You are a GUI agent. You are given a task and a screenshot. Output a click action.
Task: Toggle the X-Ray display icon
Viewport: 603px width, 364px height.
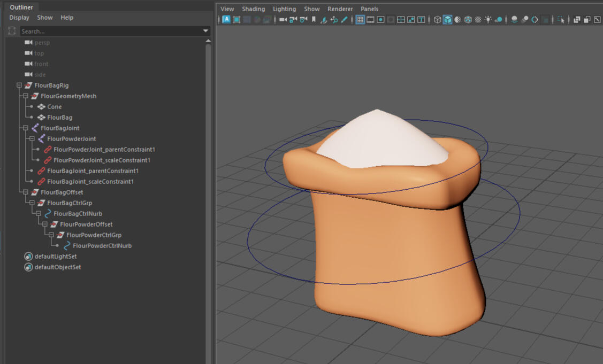pos(577,20)
